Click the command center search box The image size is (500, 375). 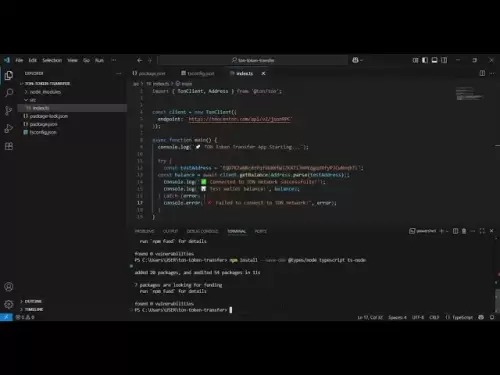click(x=253, y=60)
